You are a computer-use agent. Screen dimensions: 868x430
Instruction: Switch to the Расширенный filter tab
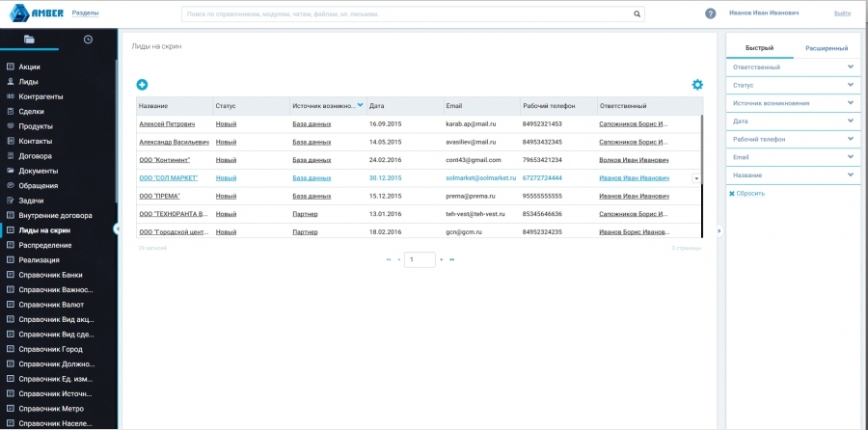(x=826, y=48)
